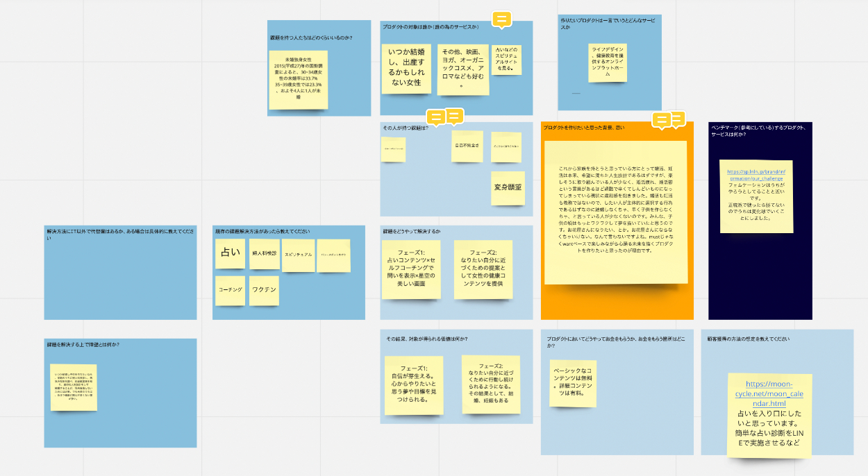The width and height of the screenshot is (868, 476).
Task: Open the left comment bubble above 'その人が持つ課題は?' frame
Action: (x=435, y=117)
